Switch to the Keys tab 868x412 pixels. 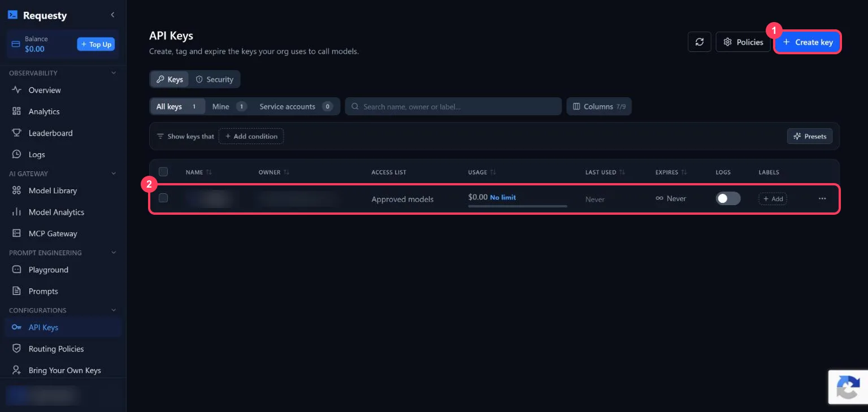click(170, 79)
